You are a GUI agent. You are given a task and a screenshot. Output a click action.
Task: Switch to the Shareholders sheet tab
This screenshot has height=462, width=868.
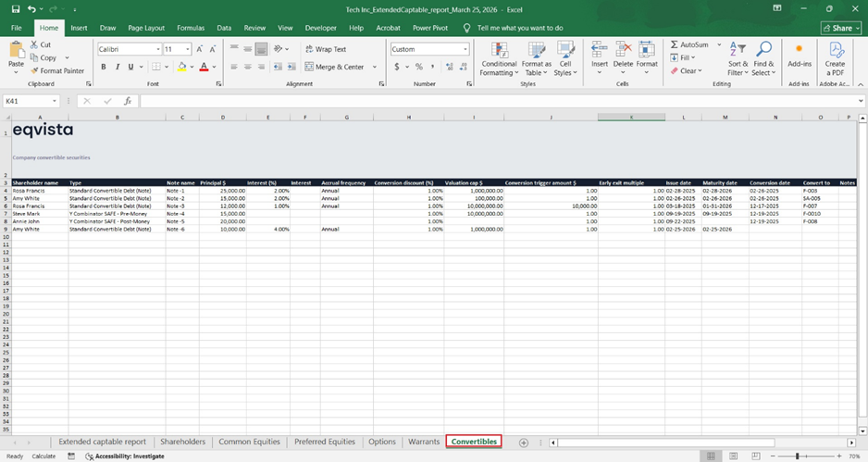tap(182, 443)
